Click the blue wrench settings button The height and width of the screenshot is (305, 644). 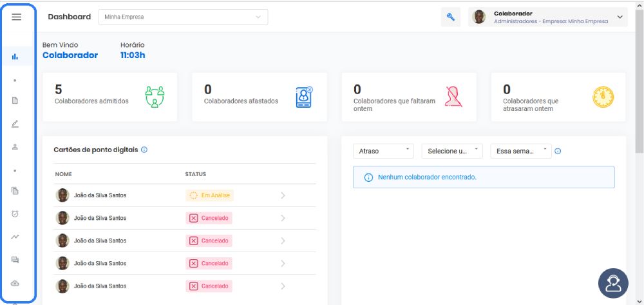(x=451, y=17)
